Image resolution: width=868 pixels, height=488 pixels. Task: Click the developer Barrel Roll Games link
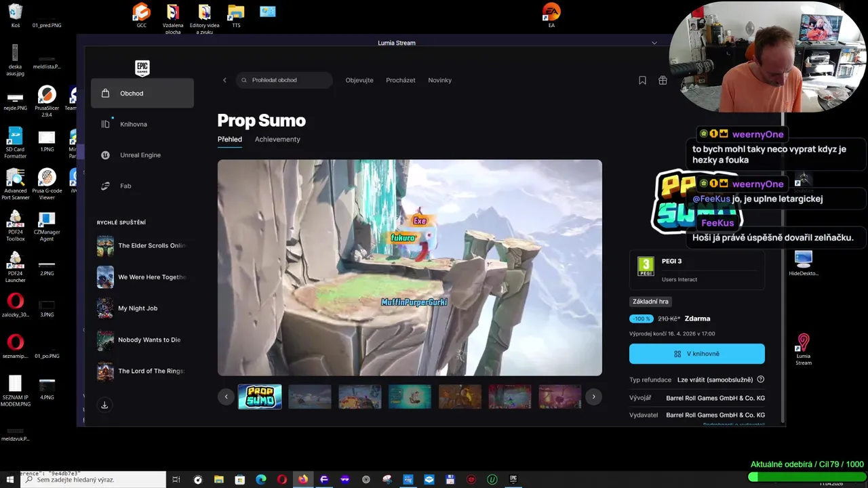point(715,398)
